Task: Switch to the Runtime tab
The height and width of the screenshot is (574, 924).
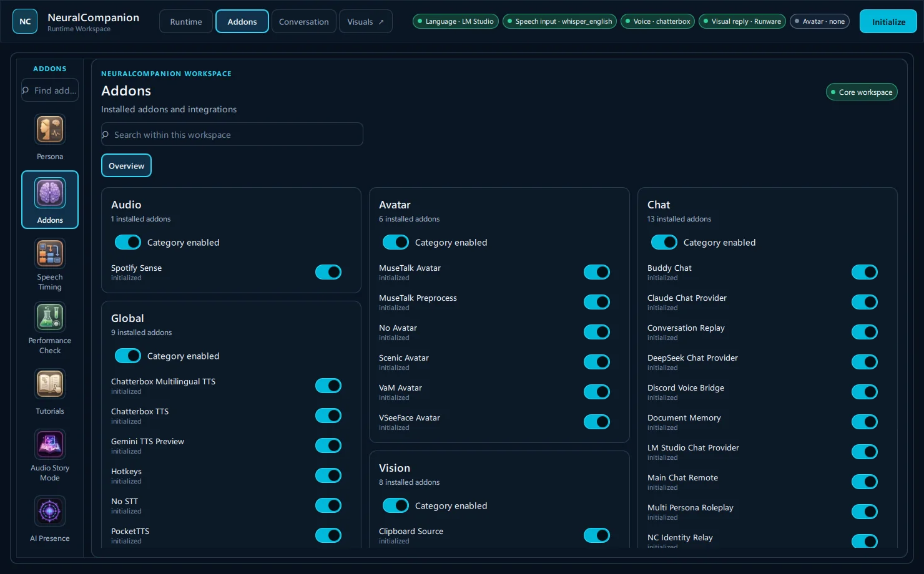Action: (186, 21)
